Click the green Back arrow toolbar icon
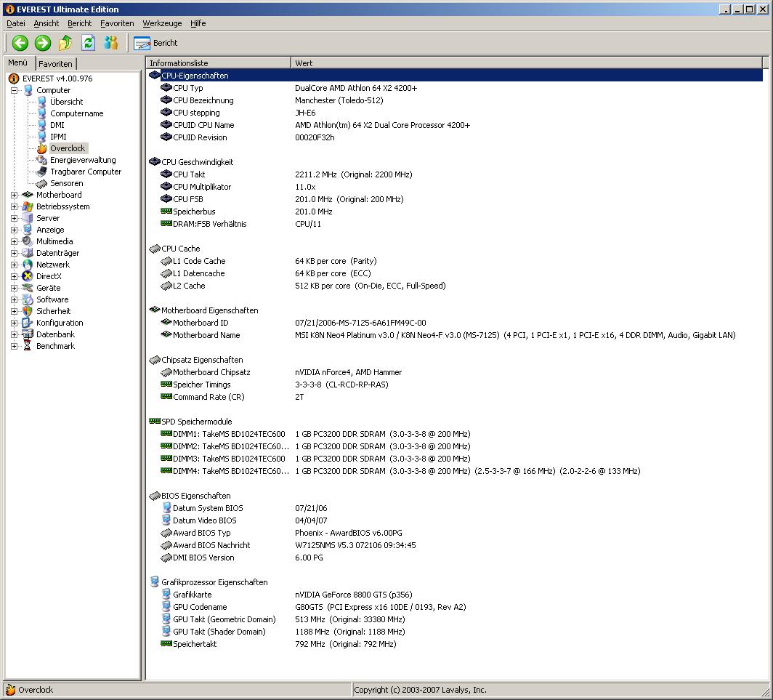 [20, 43]
